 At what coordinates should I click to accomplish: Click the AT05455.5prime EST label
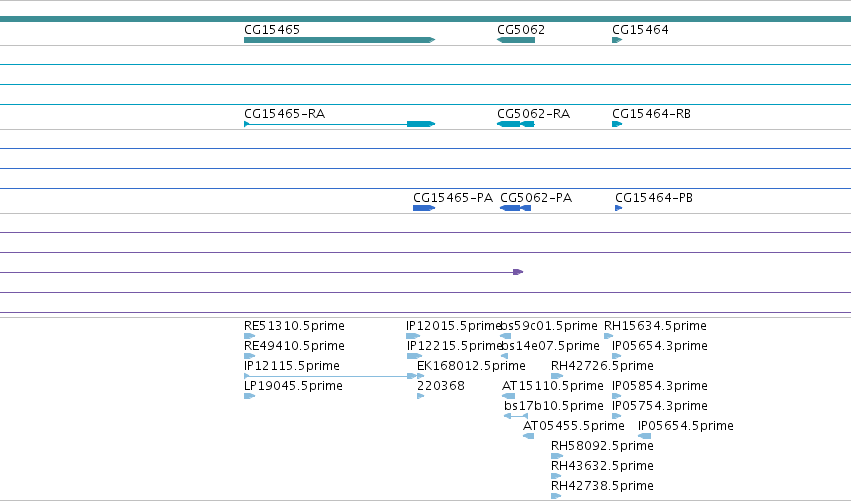pyautogui.click(x=574, y=426)
